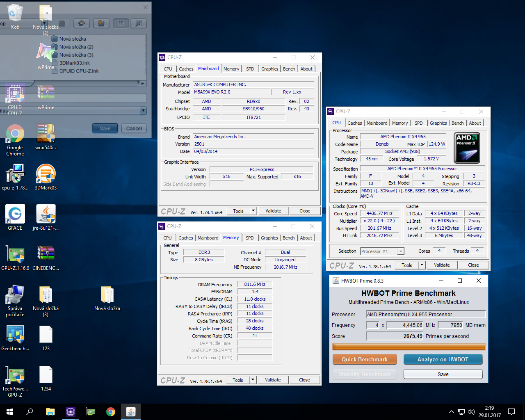This screenshot has height=420, width=525.
Task: Open the action center notification icon
Action: 511,412
